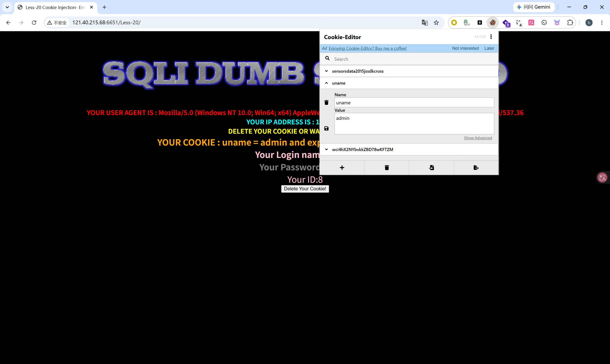This screenshot has width=610, height=364.
Task: Delete the uname cookie with trash icon
Action: (x=326, y=102)
